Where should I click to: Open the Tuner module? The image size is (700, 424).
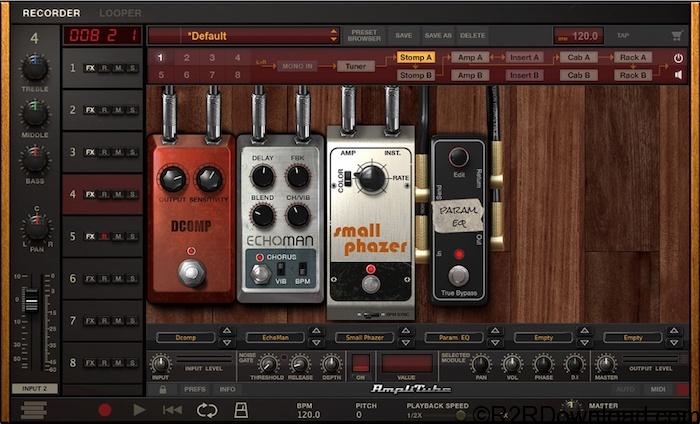tap(355, 66)
